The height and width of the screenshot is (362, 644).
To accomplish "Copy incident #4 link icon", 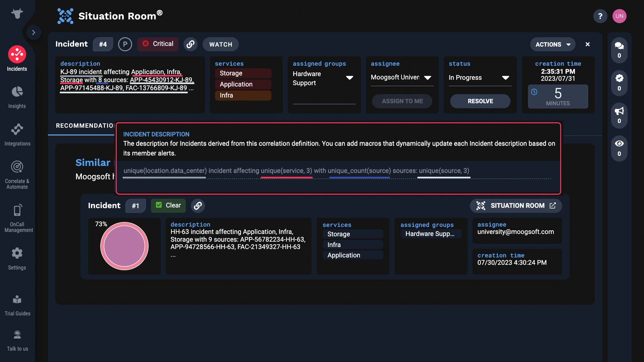I will tap(190, 44).
